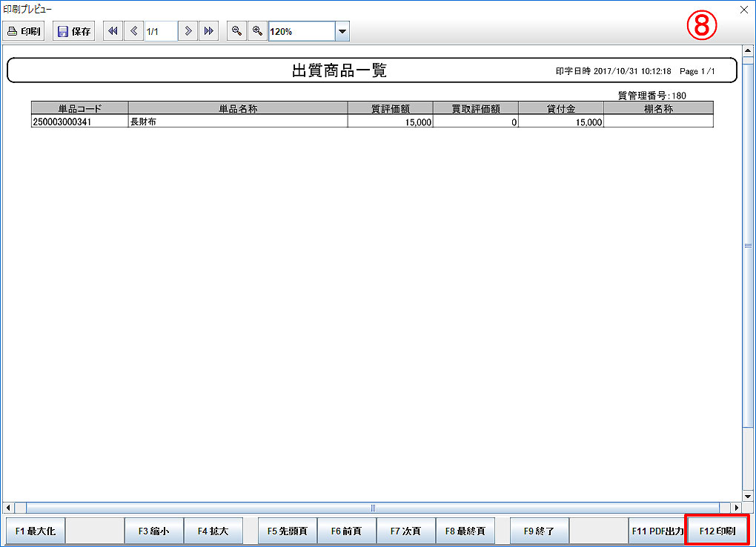Viewport: 756px width, 547px height.
Task: Jump to last page using double-right arrow icon
Action: (x=209, y=31)
